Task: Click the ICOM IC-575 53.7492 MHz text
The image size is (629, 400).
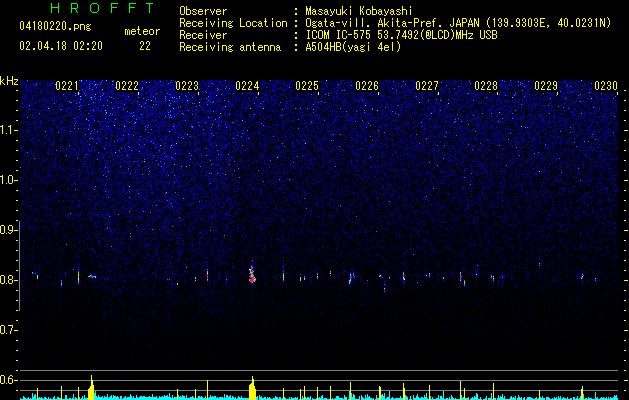Action: point(401,35)
